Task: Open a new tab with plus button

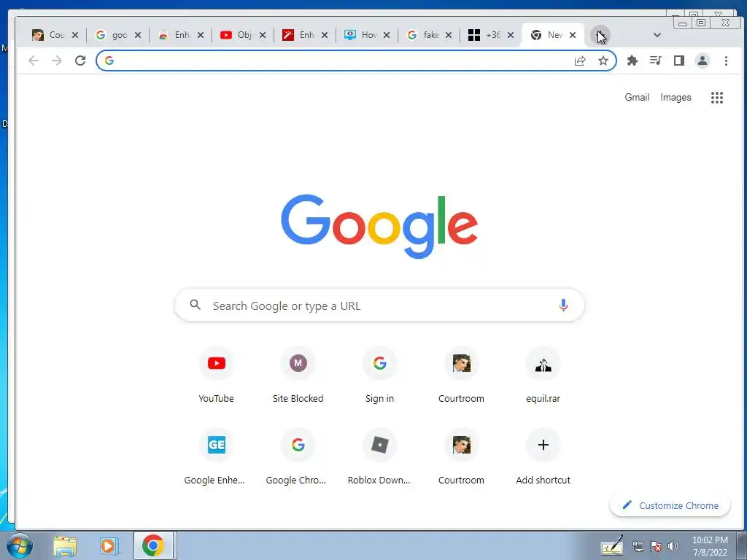Action: (x=600, y=35)
